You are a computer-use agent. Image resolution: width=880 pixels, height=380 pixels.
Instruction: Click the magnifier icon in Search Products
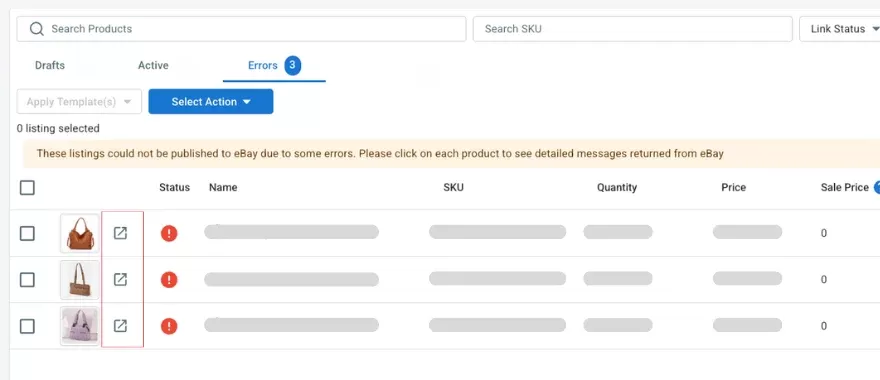click(36, 29)
